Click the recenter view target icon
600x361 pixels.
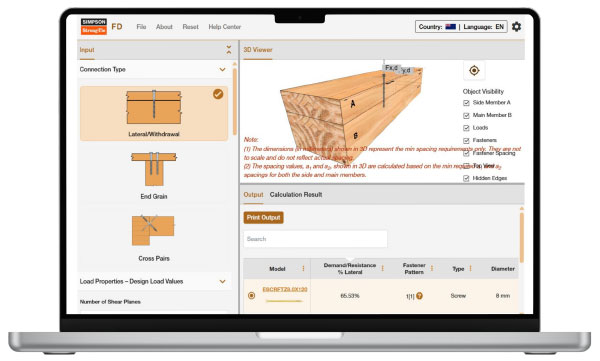474,70
